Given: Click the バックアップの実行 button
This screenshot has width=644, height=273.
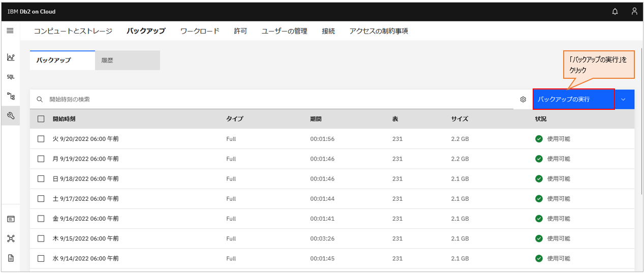Looking at the screenshot, I should (574, 99).
